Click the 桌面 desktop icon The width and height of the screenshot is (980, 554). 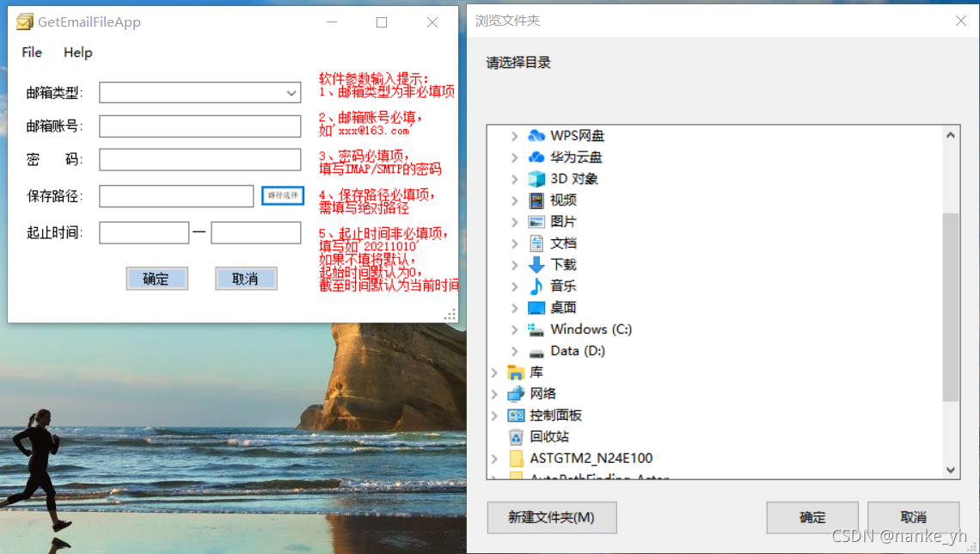(x=536, y=308)
